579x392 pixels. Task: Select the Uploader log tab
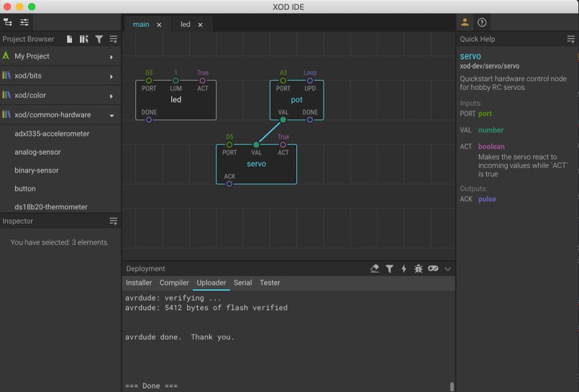[211, 283]
